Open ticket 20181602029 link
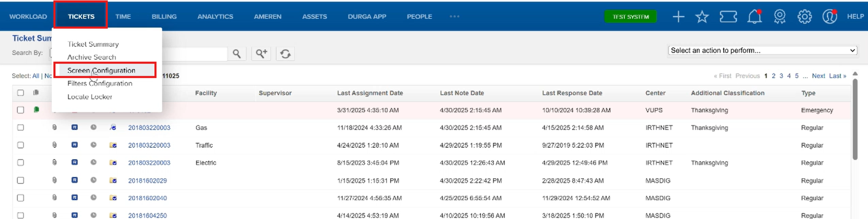The height and width of the screenshot is (219, 868). click(x=147, y=181)
